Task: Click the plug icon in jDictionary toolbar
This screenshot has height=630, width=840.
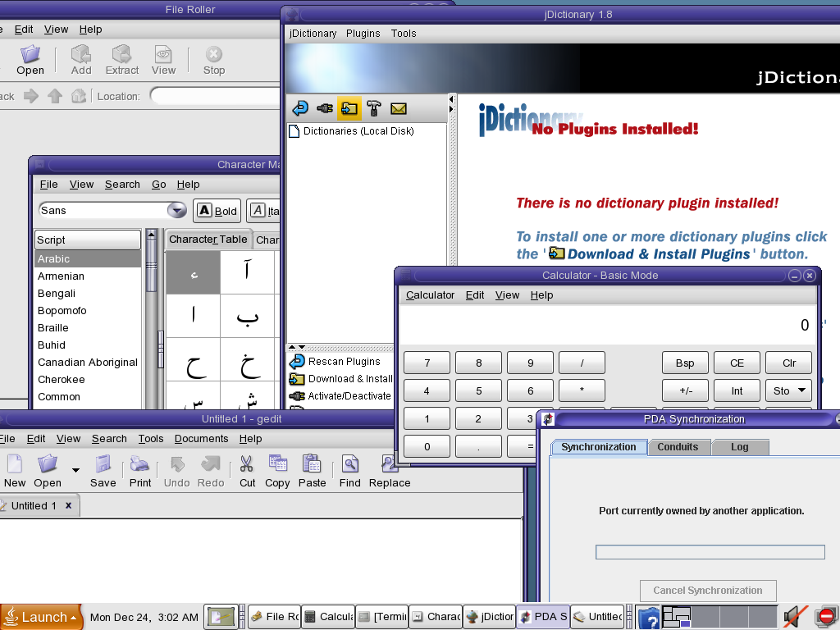Action: pos(325,109)
